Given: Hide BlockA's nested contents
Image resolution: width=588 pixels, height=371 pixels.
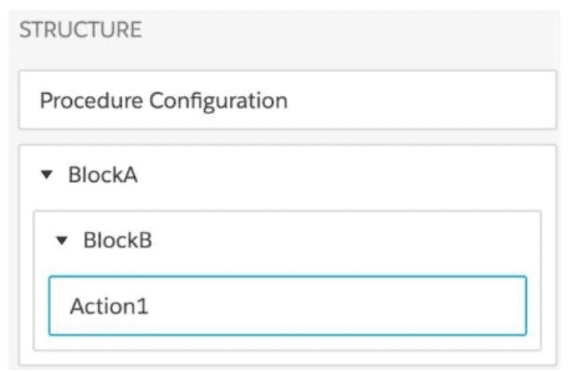Looking at the screenshot, I should click(48, 176).
